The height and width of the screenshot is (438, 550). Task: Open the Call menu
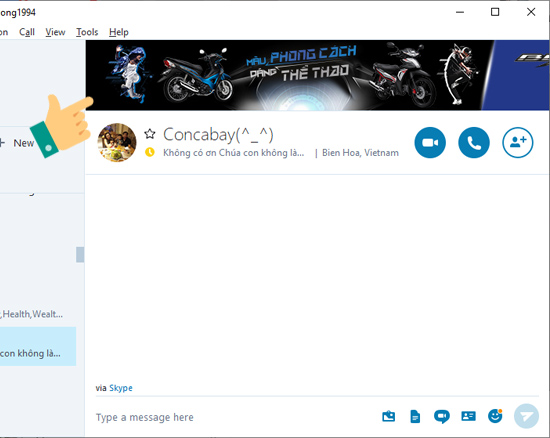(x=27, y=32)
